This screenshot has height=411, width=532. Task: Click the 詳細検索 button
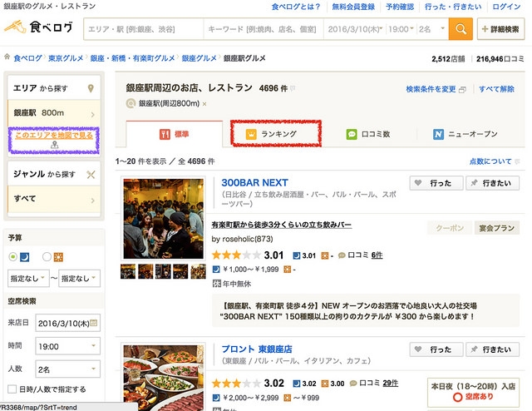[x=500, y=29]
